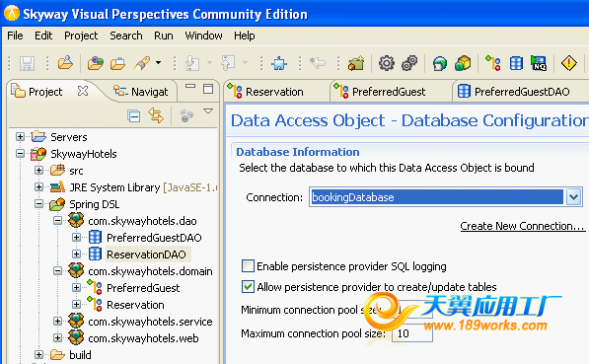This screenshot has width=589, height=364.
Task: Expand the Servers tree node
Action: (x=21, y=137)
